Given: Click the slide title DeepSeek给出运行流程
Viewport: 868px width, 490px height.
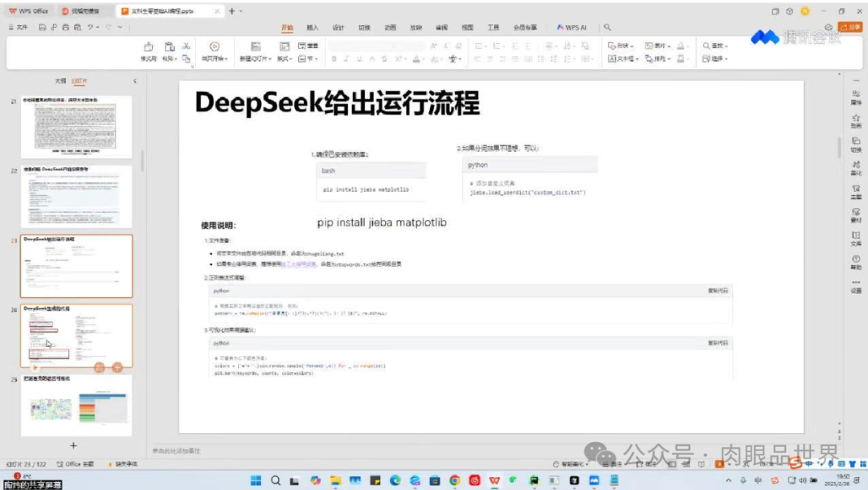Looking at the screenshot, I should pyautogui.click(x=337, y=103).
